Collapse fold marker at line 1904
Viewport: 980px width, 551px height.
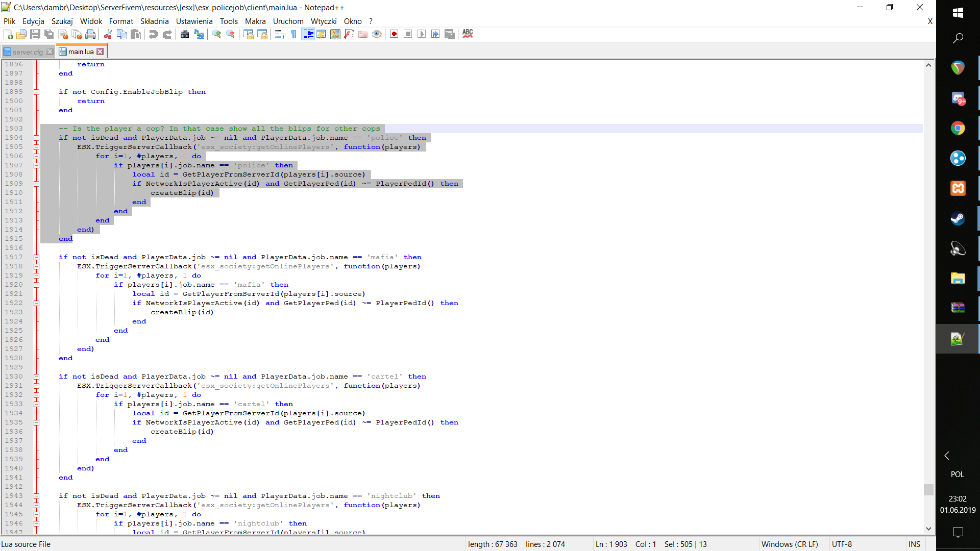coord(36,138)
